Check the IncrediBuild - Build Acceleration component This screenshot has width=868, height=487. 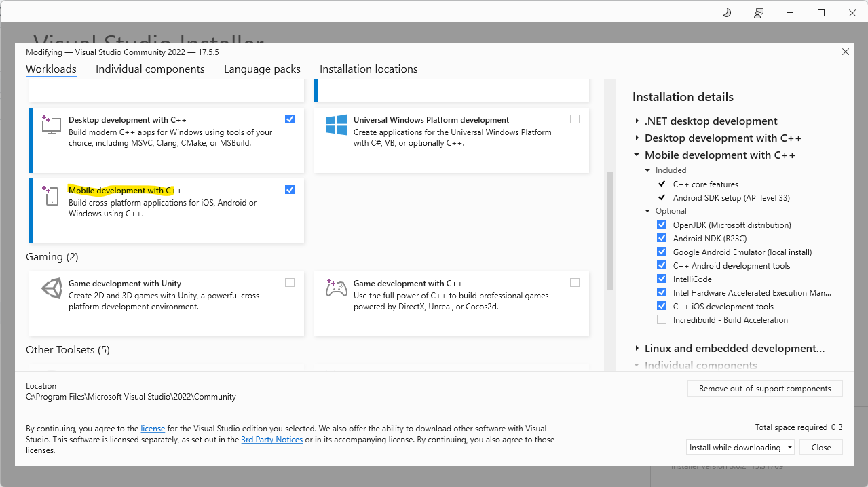tap(662, 319)
